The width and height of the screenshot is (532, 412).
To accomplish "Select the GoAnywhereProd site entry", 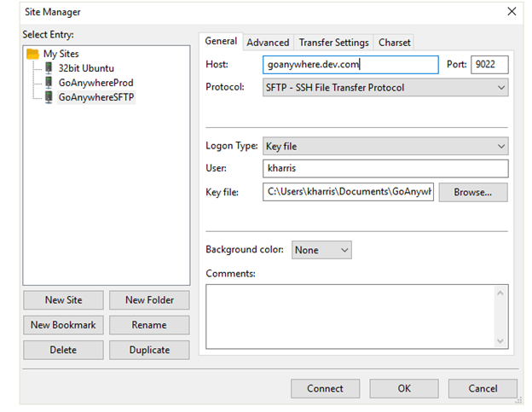I will tap(96, 83).
